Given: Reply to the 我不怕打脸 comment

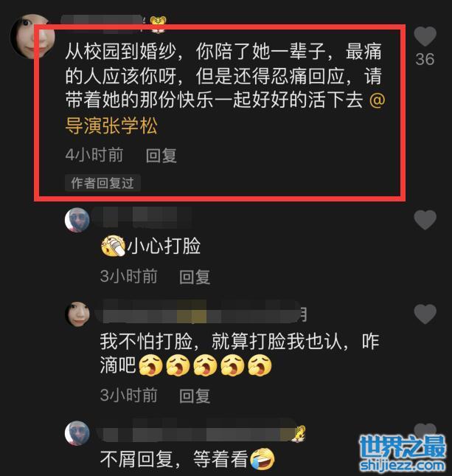Looking at the screenshot, I should tap(195, 396).
